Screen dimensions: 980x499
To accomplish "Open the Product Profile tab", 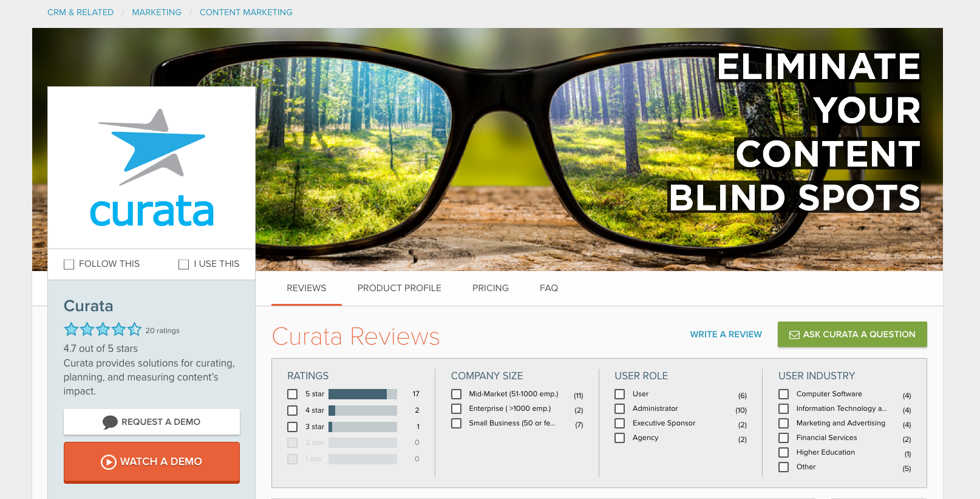I will [400, 288].
